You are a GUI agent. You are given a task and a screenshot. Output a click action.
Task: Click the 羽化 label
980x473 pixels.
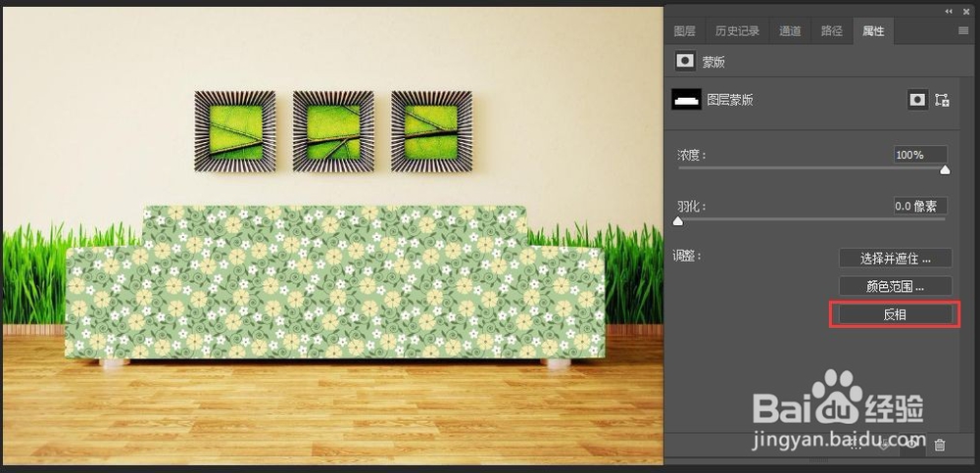tap(692, 206)
